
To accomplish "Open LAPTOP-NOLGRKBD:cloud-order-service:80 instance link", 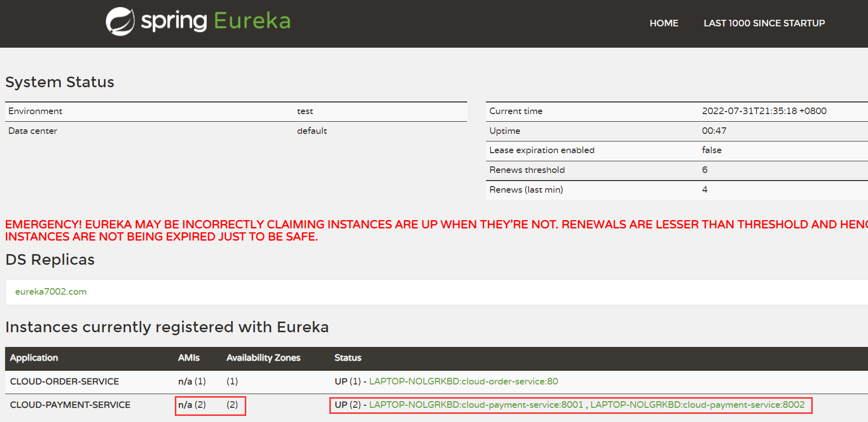I will [464, 381].
